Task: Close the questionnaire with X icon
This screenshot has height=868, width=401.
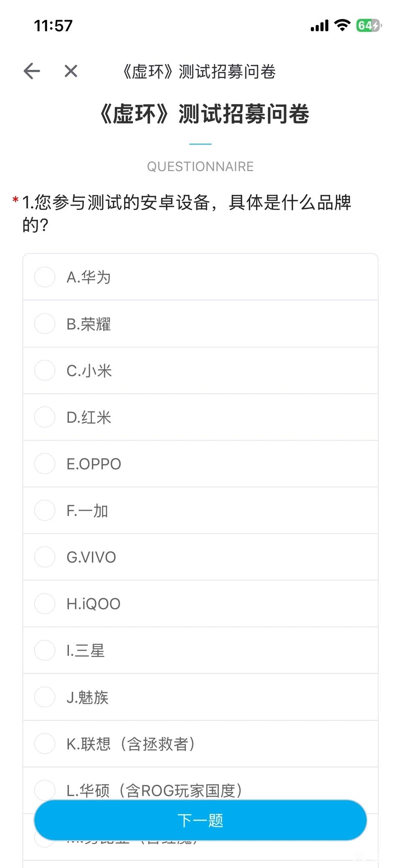Action: tap(71, 71)
